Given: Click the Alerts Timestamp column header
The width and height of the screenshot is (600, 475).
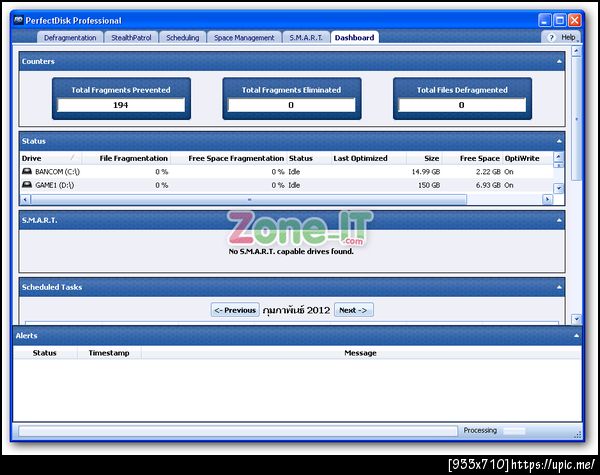Looking at the screenshot, I should (109, 353).
